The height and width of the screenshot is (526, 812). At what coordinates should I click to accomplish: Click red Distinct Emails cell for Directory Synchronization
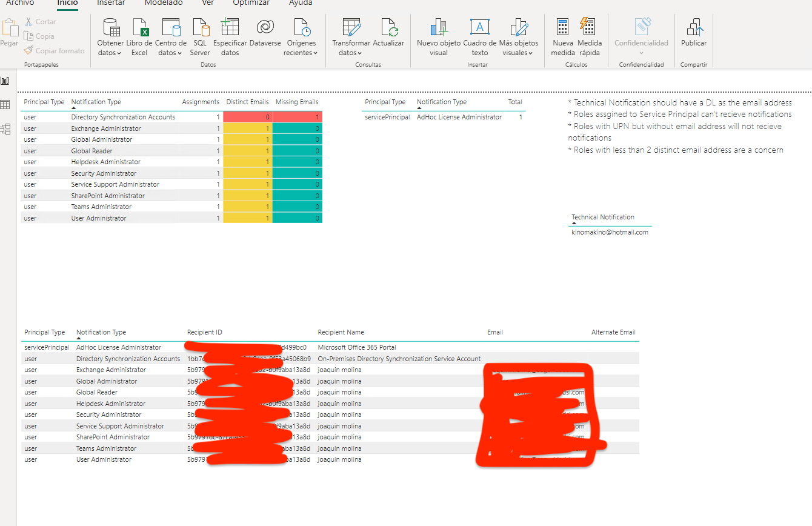[x=247, y=117]
